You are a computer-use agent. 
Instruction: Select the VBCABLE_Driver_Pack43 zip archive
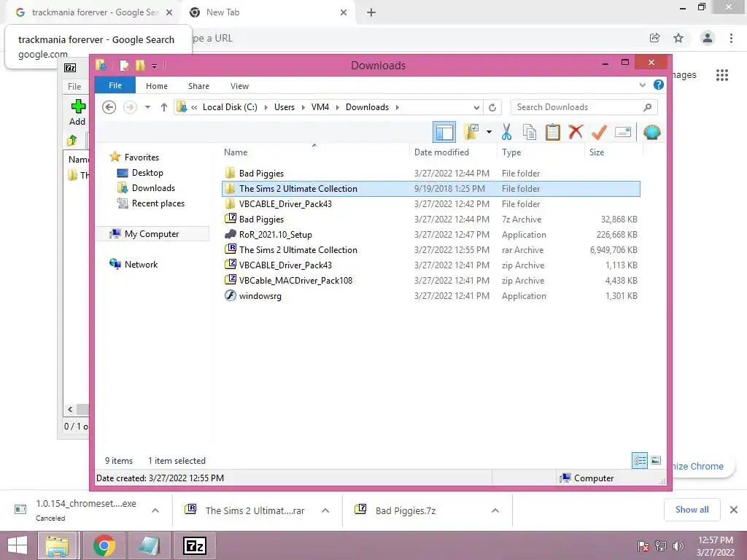point(431,265)
